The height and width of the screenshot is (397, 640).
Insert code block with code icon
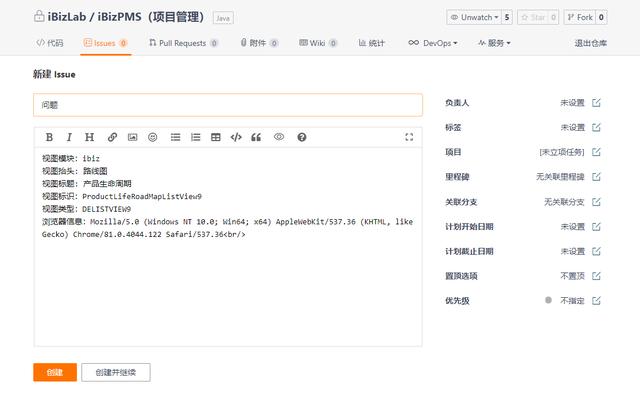pyautogui.click(x=236, y=137)
